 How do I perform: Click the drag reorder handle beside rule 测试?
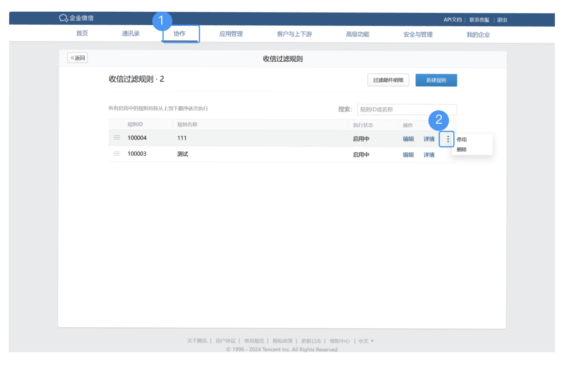pyautogui.click(x=117, y=154)
